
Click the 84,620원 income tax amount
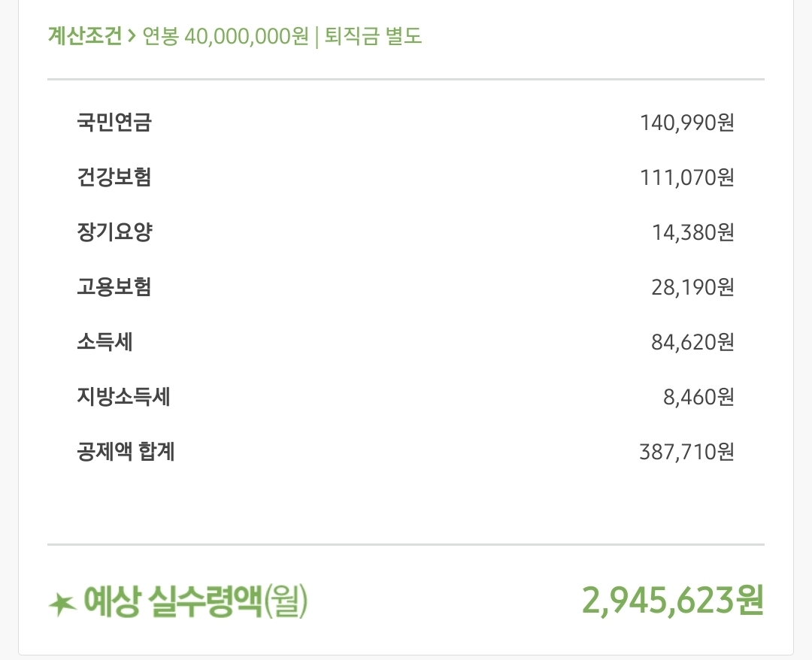(x=692, y=342)
